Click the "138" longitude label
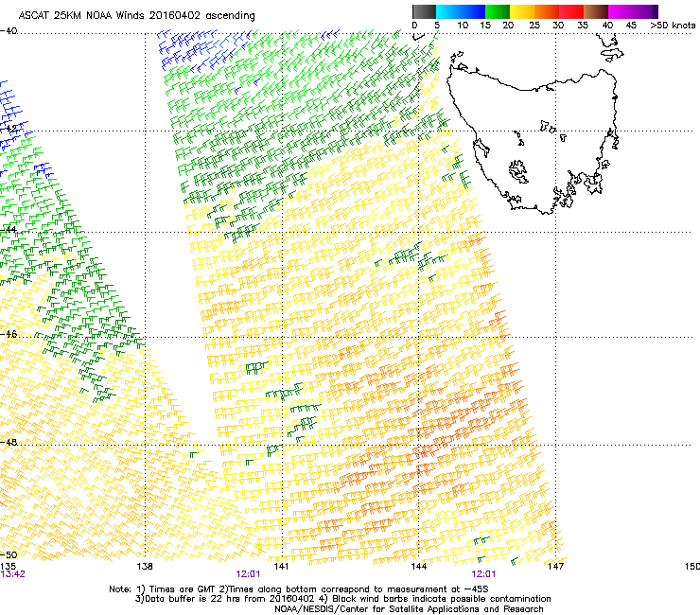 [x=145, y=567]
